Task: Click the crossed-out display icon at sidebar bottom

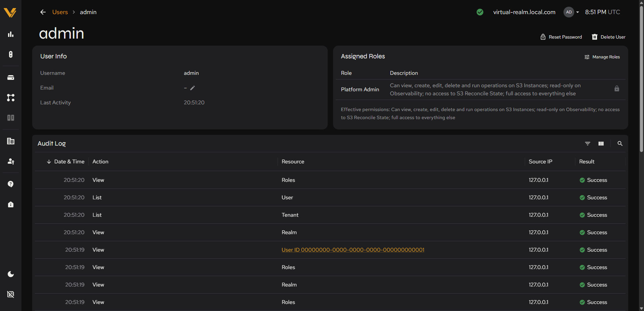Action: click(11, 294)
